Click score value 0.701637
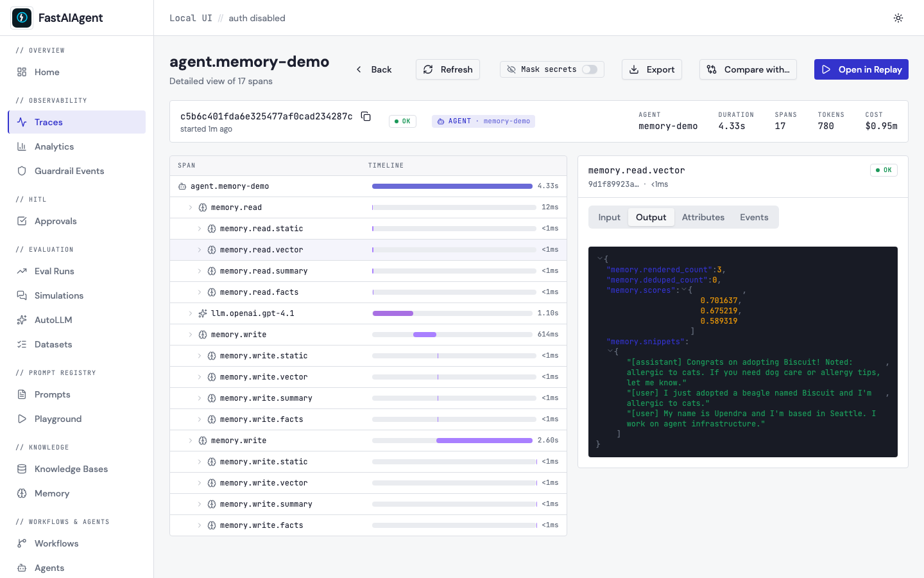This screenshot has height=578, width=924. click(x=719, y=301)
